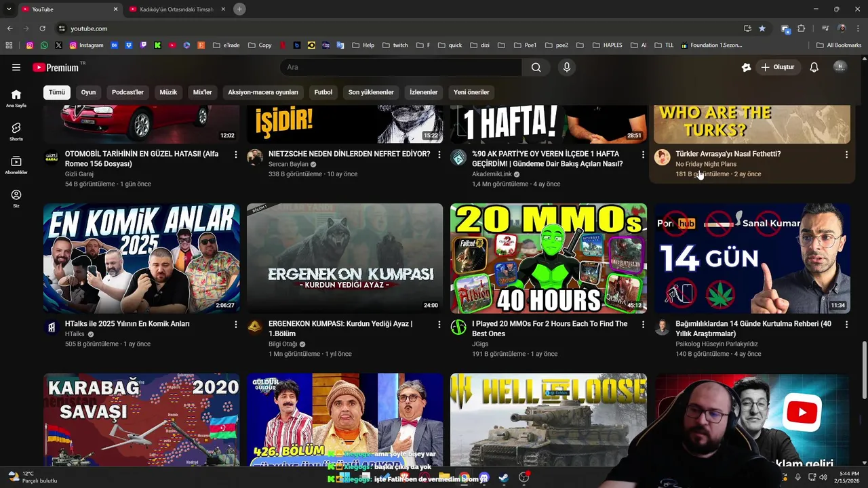Open options for 20 MMOs video
Viewport: 868px width, 488px height.
643,325
